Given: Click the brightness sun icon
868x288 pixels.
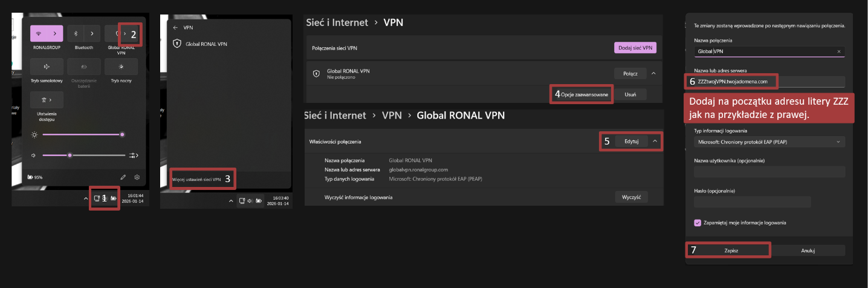Looking at the screenshot, I should point(34,134).
